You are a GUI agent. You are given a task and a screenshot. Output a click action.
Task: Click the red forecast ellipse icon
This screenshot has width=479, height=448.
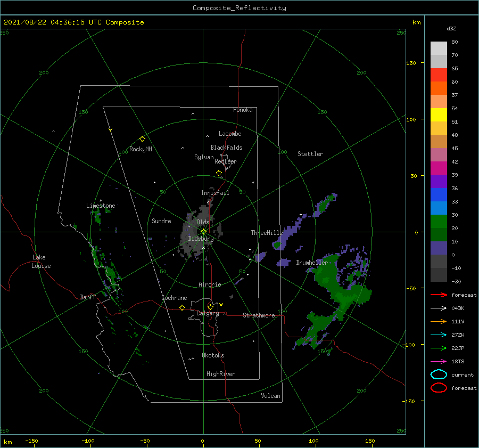(439, 388)
